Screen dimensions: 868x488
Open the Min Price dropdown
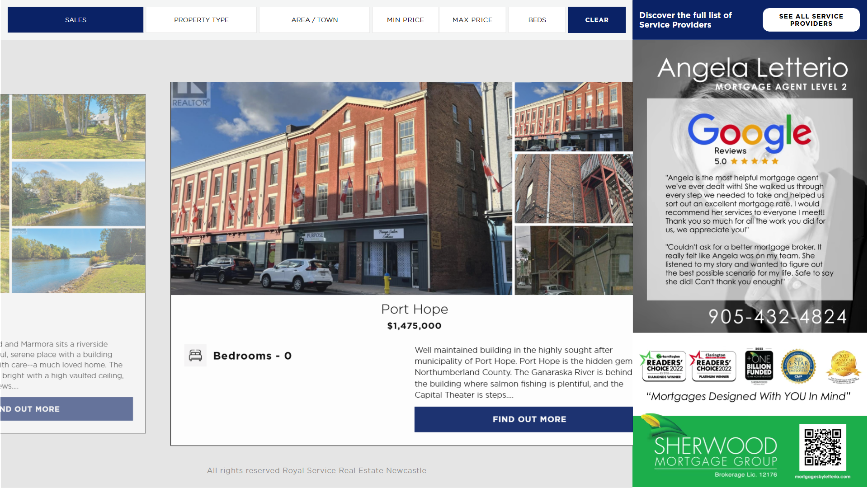pyautogui.click(x=406, y=20)
